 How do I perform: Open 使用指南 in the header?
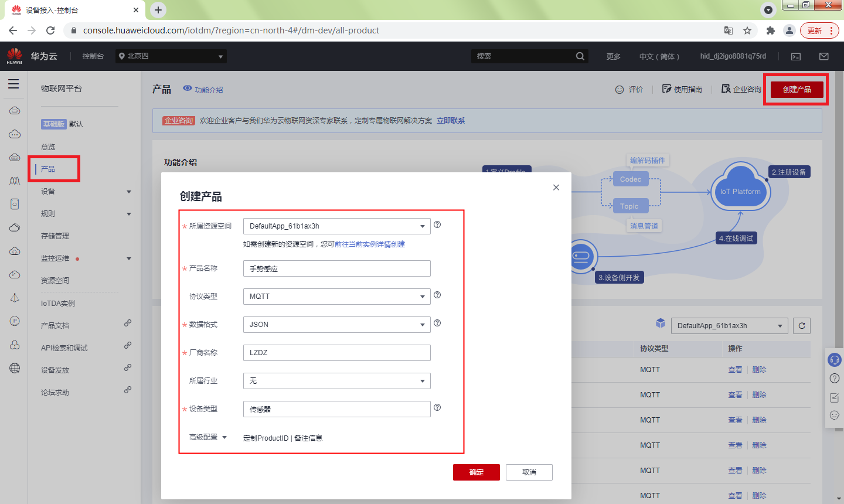click(682, 89)
